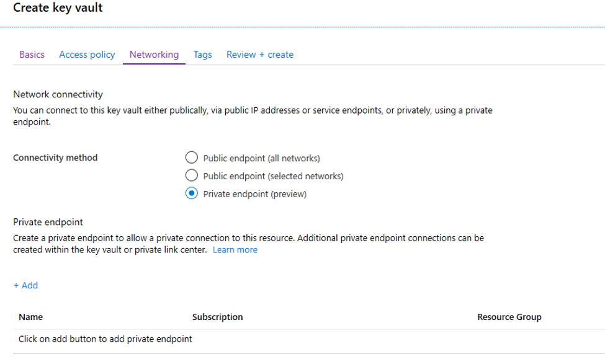
Task: Open the Review + create tab
Action: pyautogui.click(x=259, y=55)
